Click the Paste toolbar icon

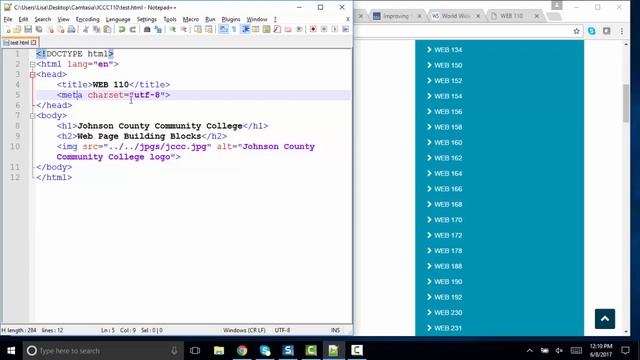pyautogui.click(x=107, y=29)
